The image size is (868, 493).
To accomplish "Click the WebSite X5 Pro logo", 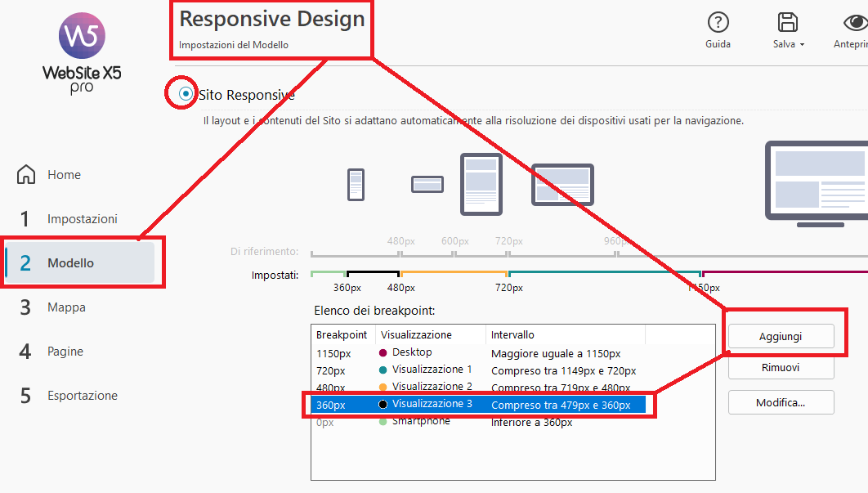I will [x=82, y=53].
